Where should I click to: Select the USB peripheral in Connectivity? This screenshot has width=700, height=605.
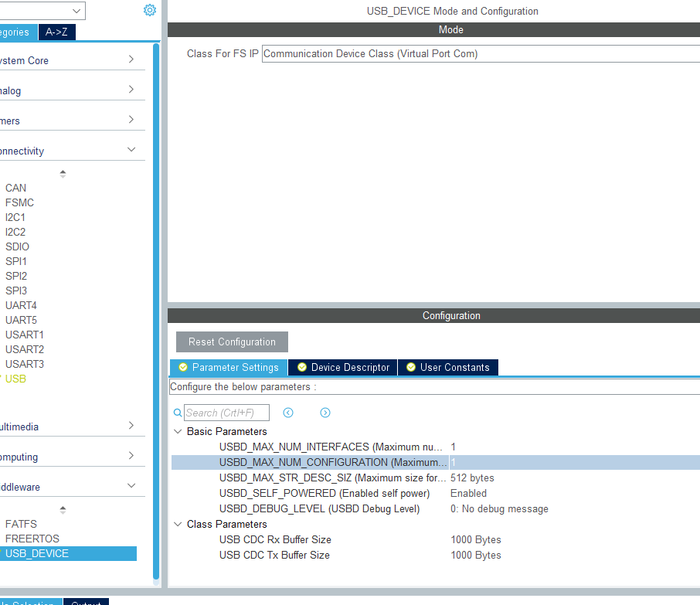(x=16, y=379)
